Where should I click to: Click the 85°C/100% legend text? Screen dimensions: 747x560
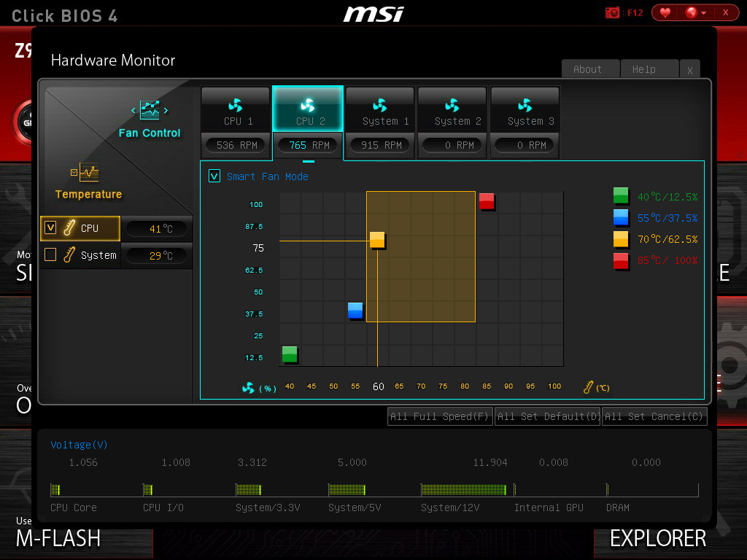click(667, 260)
